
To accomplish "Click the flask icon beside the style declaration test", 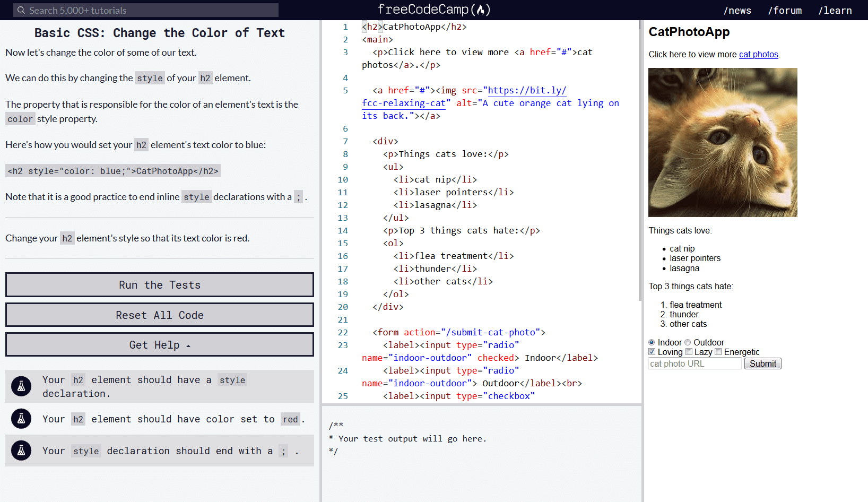I will point(21,386).
